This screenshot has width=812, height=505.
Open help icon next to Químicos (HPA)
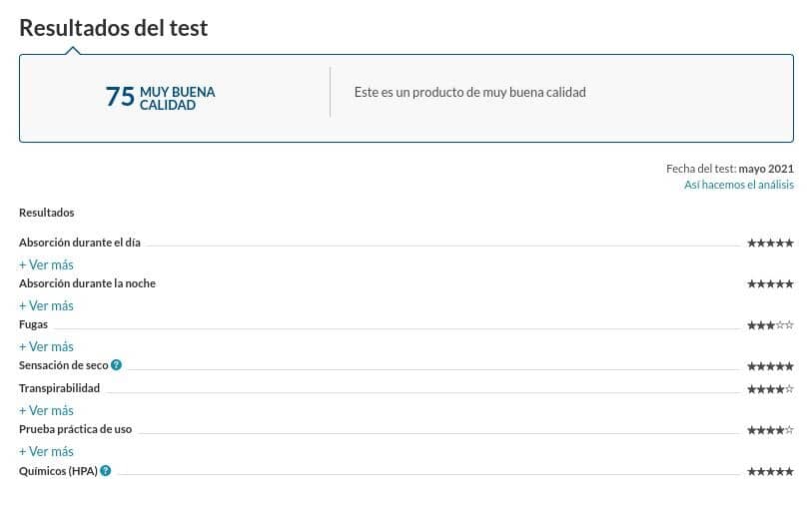pos(106,471)
